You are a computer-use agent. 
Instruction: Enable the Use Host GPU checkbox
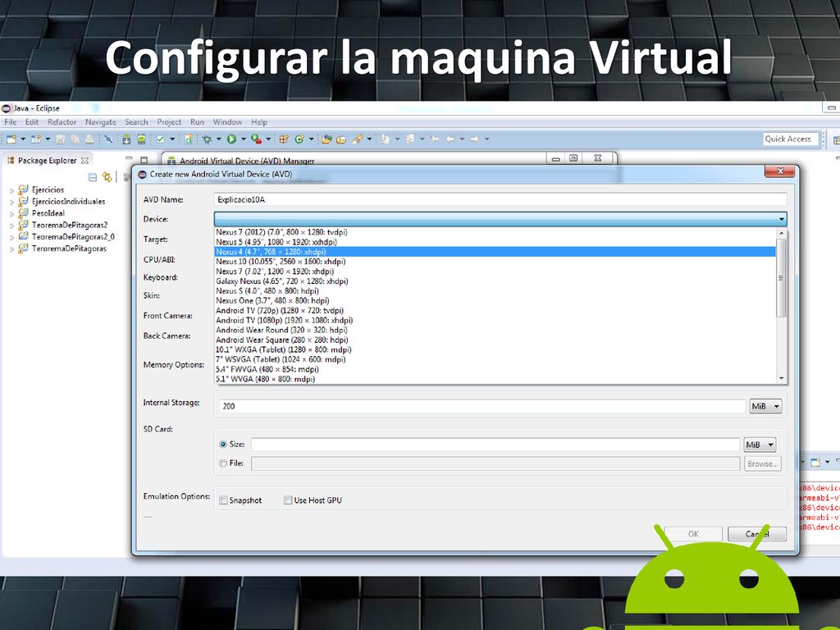288,500
